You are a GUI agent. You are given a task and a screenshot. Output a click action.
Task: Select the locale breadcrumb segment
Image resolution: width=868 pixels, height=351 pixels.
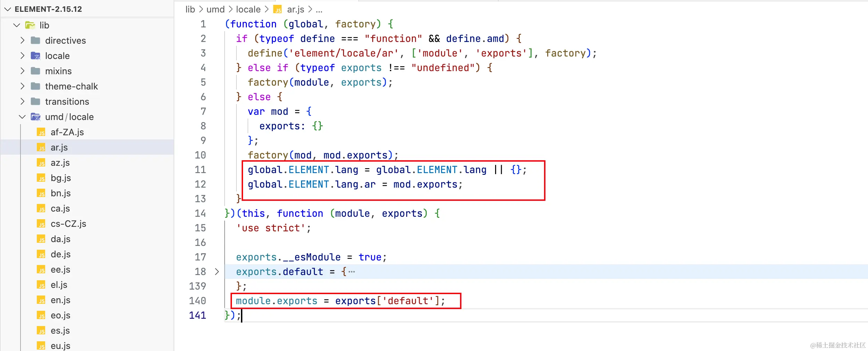pyautogui.click(x=248, y=9)
